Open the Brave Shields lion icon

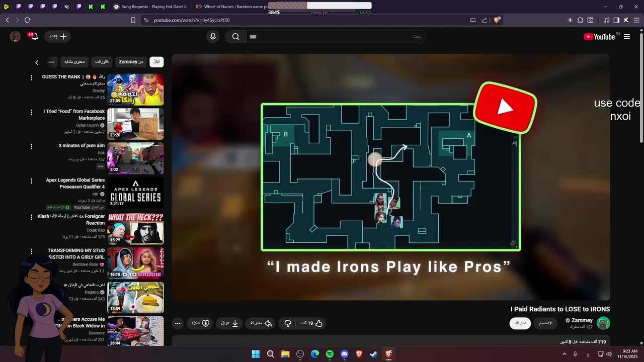pos(497,20)
